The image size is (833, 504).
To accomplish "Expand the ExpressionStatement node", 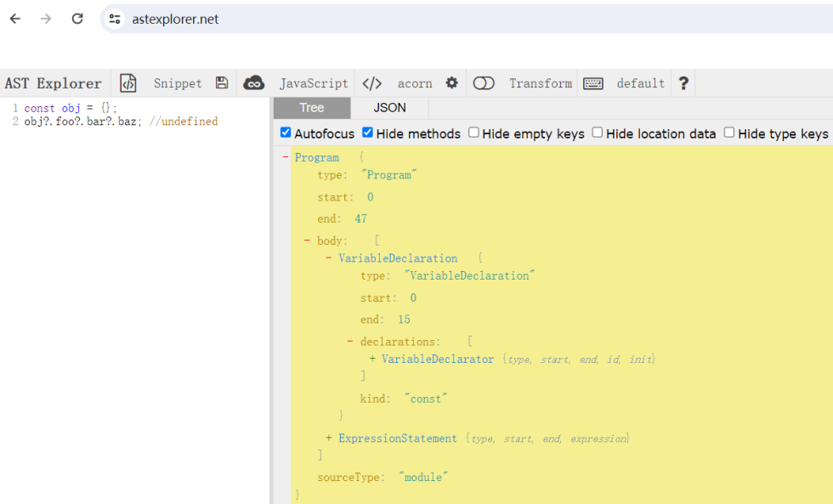I will (x=329, y=439).
